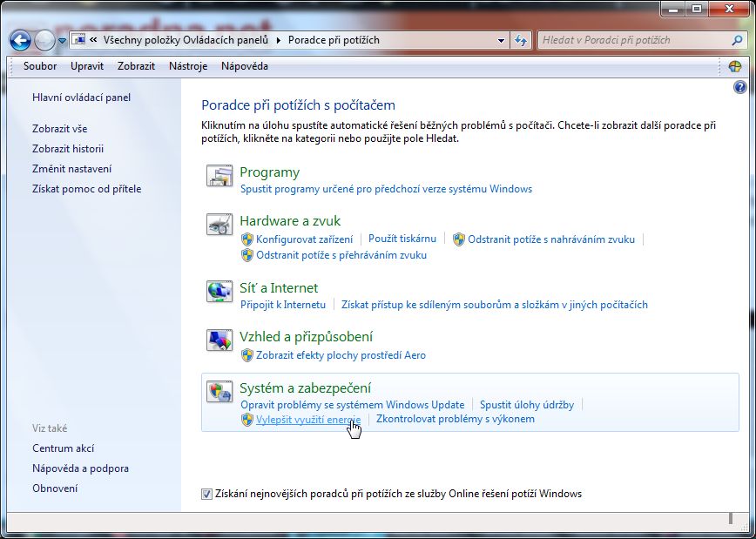Click 'Všechny položky Ovládacích panelů' breadcrumb
756x539 pixels.
[x=186, y=40]
